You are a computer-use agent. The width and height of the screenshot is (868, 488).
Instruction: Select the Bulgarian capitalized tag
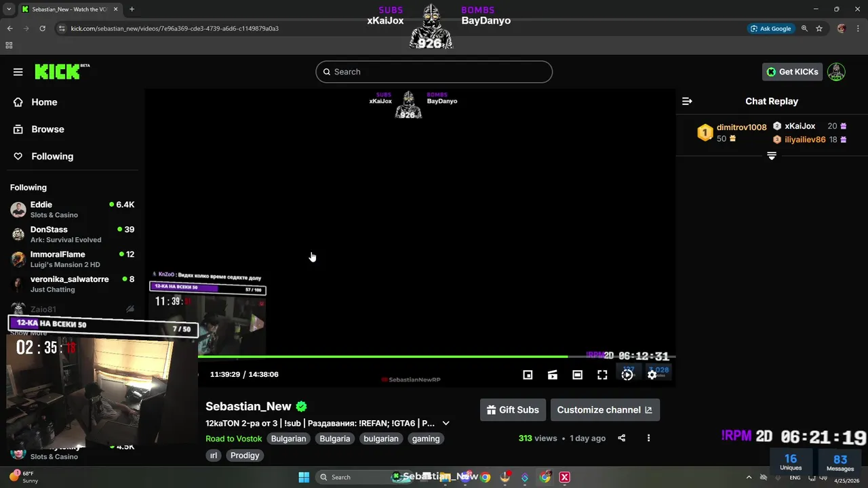coord(288,439)
